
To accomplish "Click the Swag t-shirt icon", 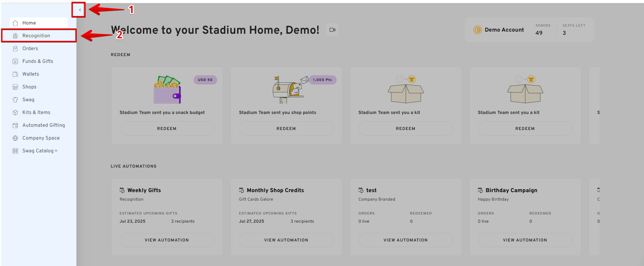I will point(15,100).
